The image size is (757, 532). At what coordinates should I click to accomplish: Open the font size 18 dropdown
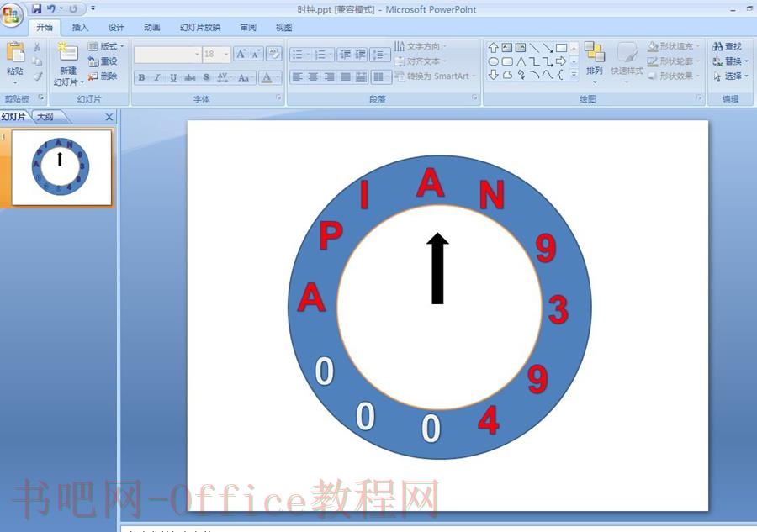(226, 55)
